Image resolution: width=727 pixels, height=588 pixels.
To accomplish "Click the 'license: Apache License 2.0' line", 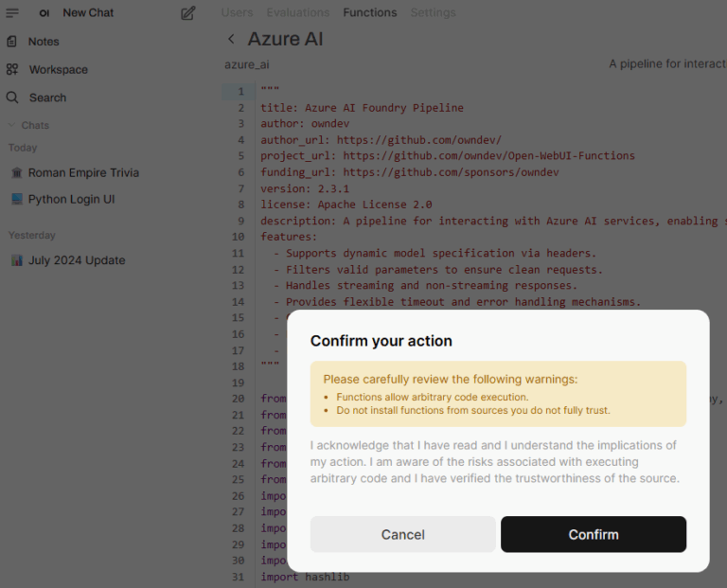I will coord(346,205).
